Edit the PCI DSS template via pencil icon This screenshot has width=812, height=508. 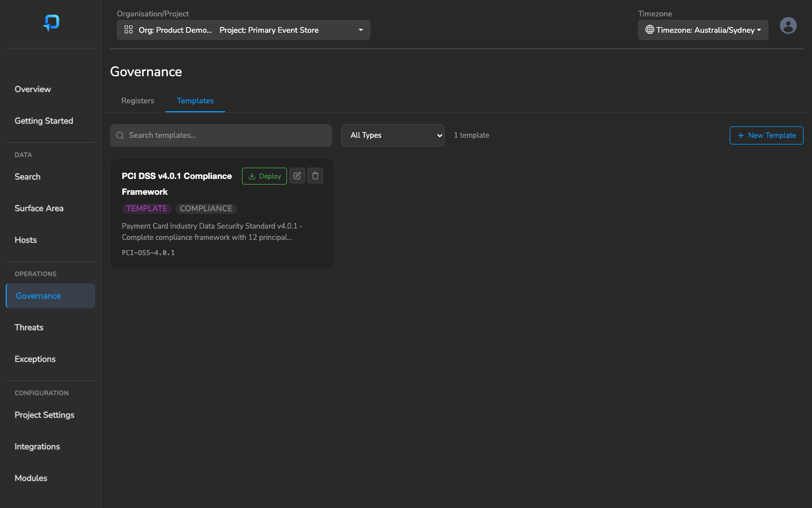[297, 176]
